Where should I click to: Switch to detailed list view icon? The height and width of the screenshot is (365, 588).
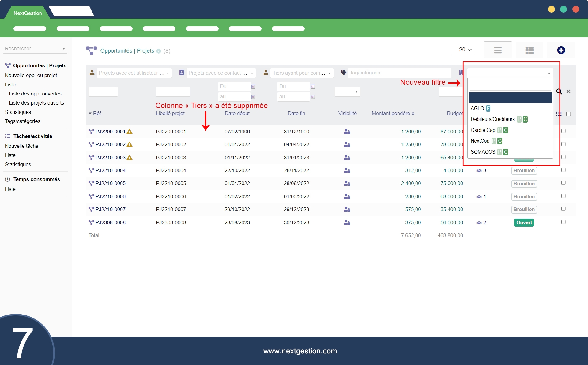[x=529, y=50]
